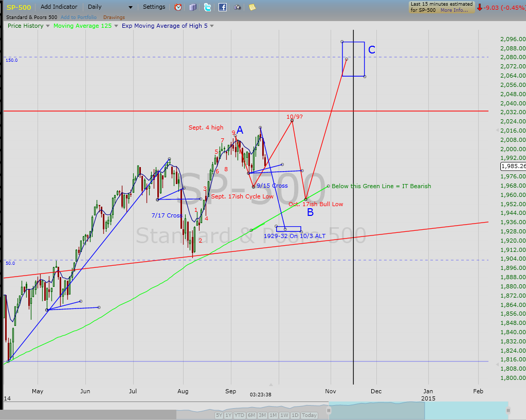
Task: Click the small blue box above 1929-32 label
Action: tap(288, 229)
